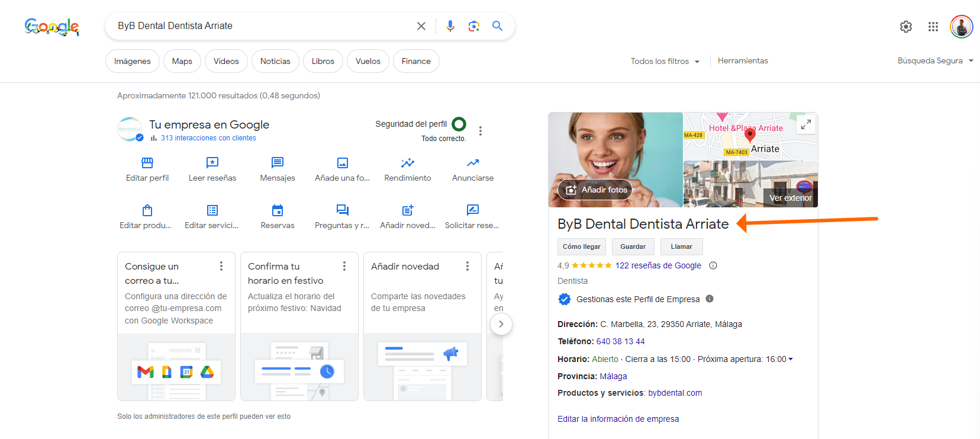Viewport: 980px width, 439px height.
Task: Expand the map with the fullscreen icon
Action: [806, 124]
